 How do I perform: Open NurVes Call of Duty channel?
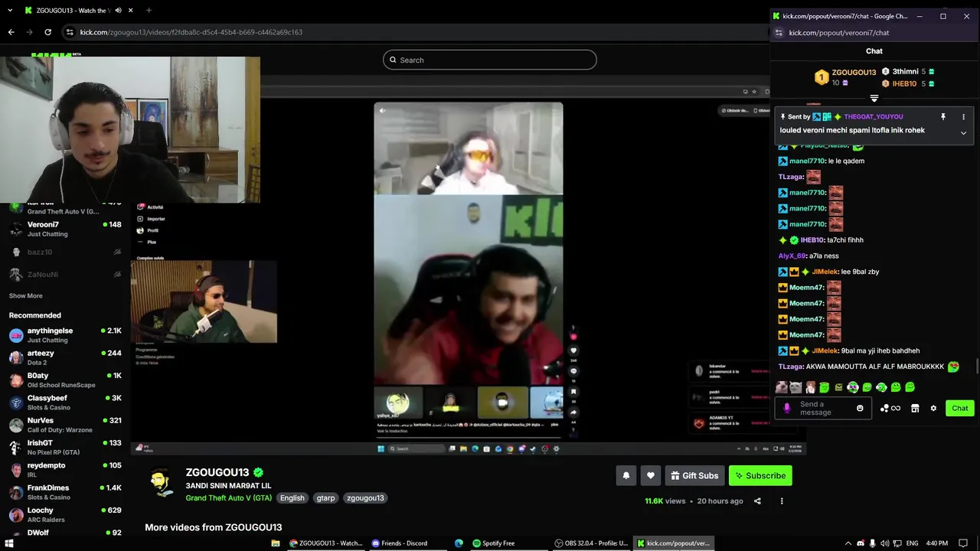[65, 425]
